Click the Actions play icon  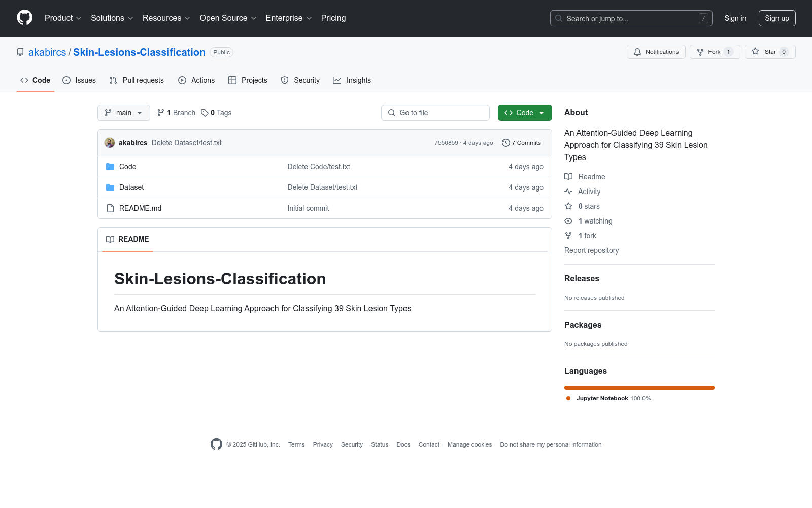182,80
